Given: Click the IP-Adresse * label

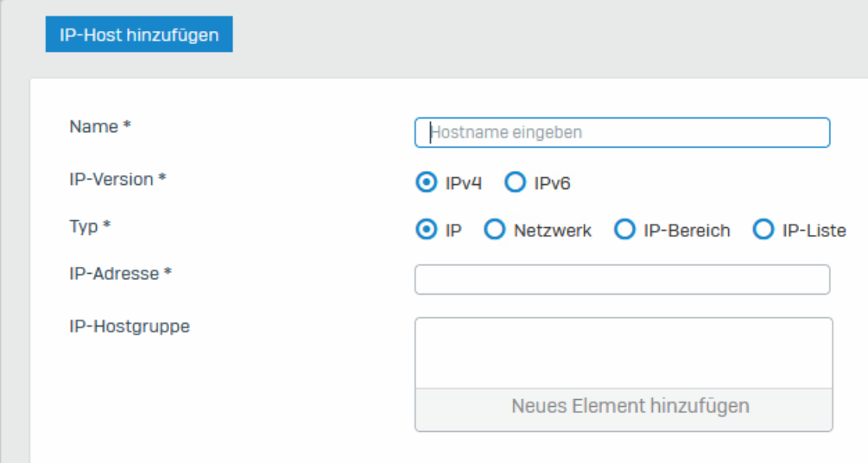Looking at the screenshot, I should click(120, 274).
